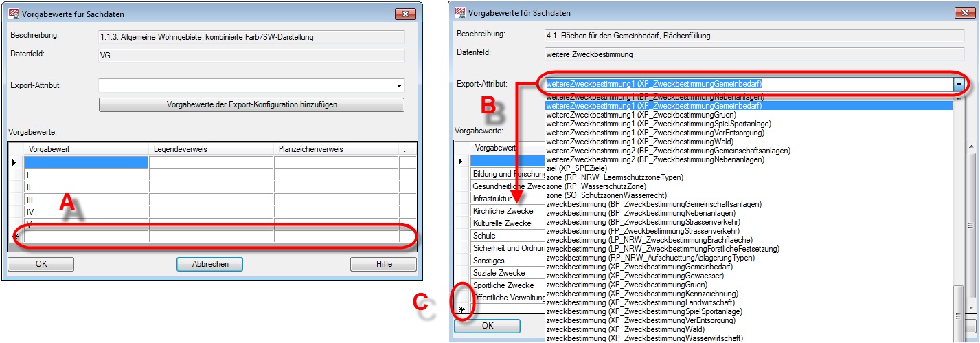Click the Hilfe button
This screenshot has height=343, width=980.
[384, 264]
